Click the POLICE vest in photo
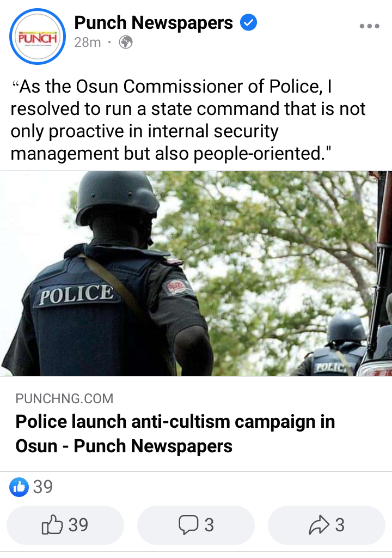The width and height of the screenshot is (392, 558). [x=76, y=295]
